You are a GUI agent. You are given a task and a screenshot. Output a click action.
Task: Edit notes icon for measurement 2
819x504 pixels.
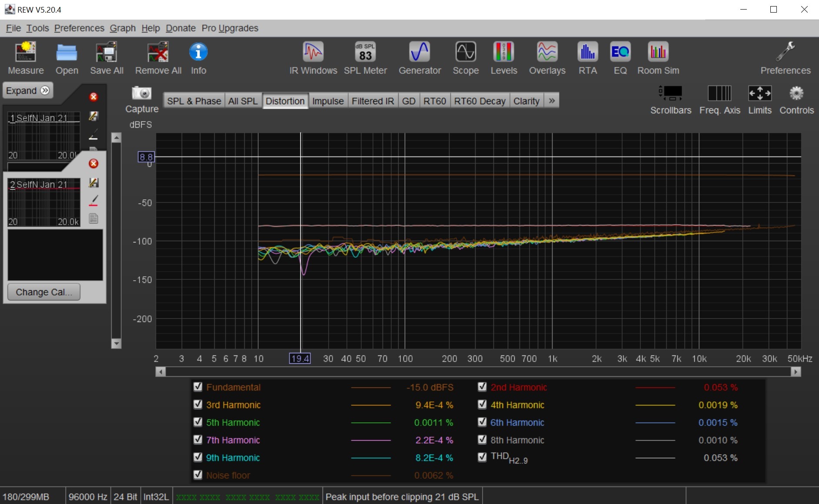tap(93, 182)
